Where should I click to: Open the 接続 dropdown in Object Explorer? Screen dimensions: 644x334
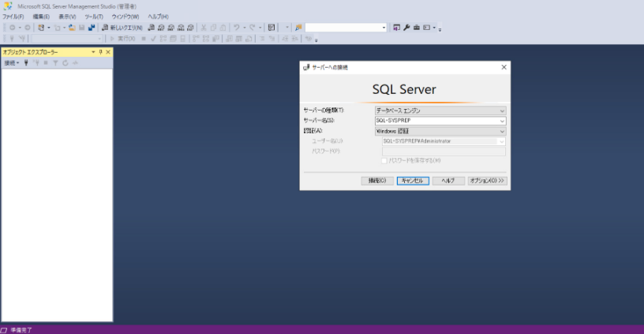(x=12, y=63)
